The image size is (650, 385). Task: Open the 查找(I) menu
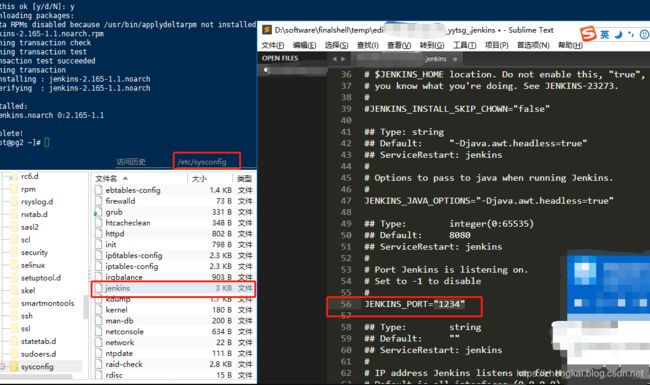pyautogui.click(x=367, y=45)
